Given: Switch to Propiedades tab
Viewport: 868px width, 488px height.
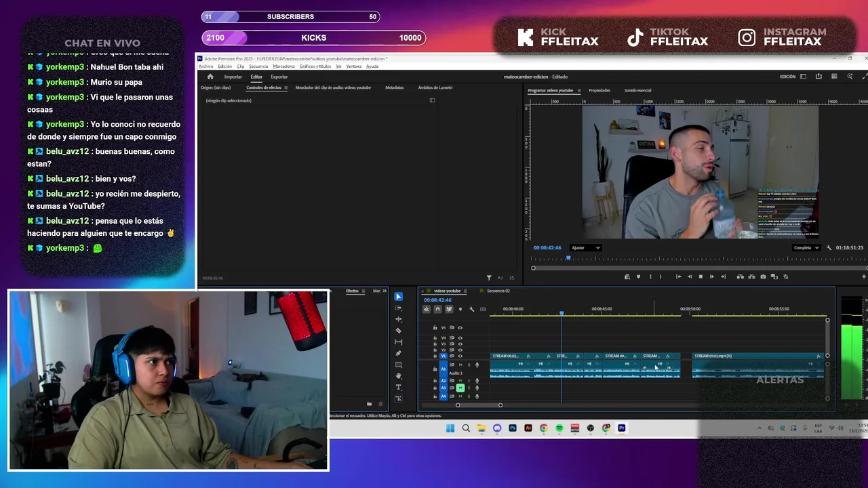Looking at the screenshot, I should [599, 90].
